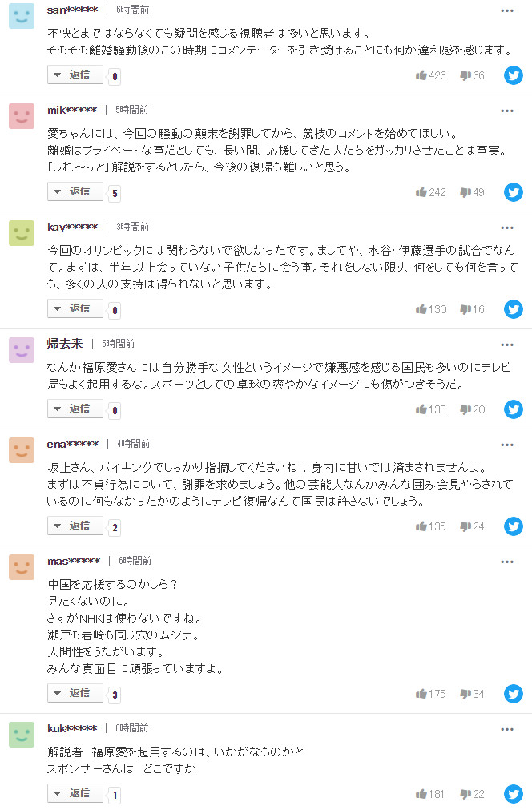Thumbs up the 帰去来 comment
This screenshot has height=810, width=532.
click(420, 409)
